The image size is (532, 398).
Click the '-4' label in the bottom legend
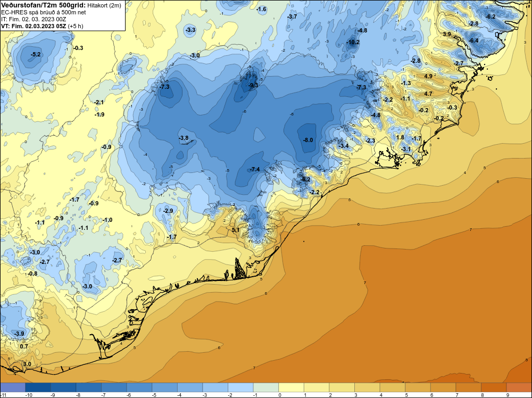[179, 395]
